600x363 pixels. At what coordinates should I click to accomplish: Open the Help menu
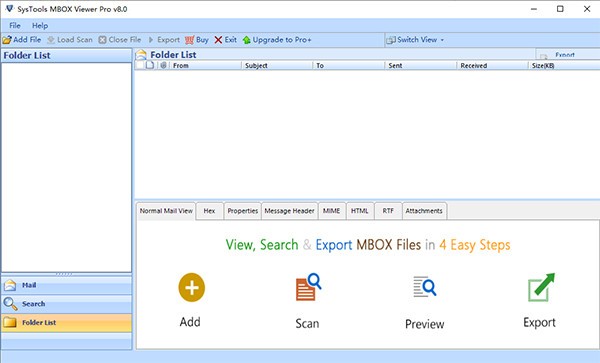40,26
